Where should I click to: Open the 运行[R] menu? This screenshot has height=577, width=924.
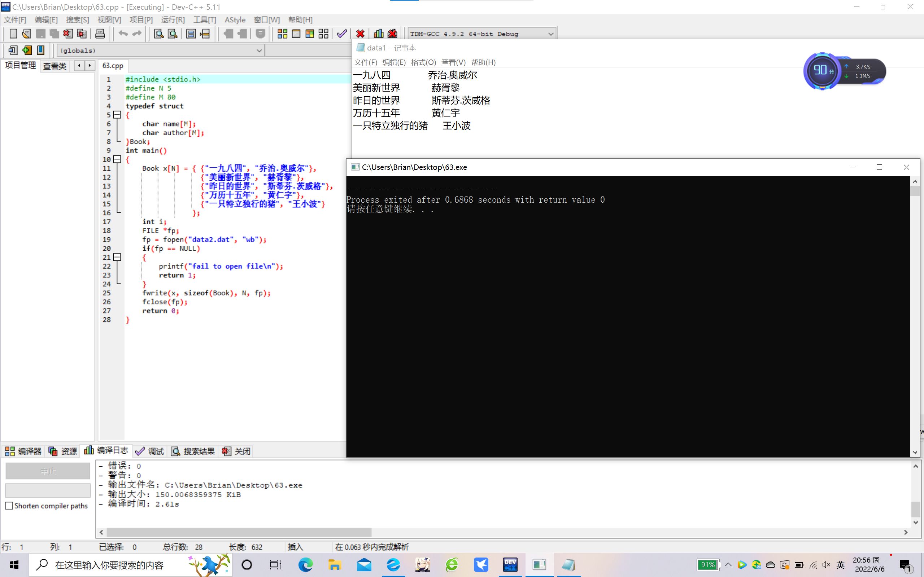(173, 20)
